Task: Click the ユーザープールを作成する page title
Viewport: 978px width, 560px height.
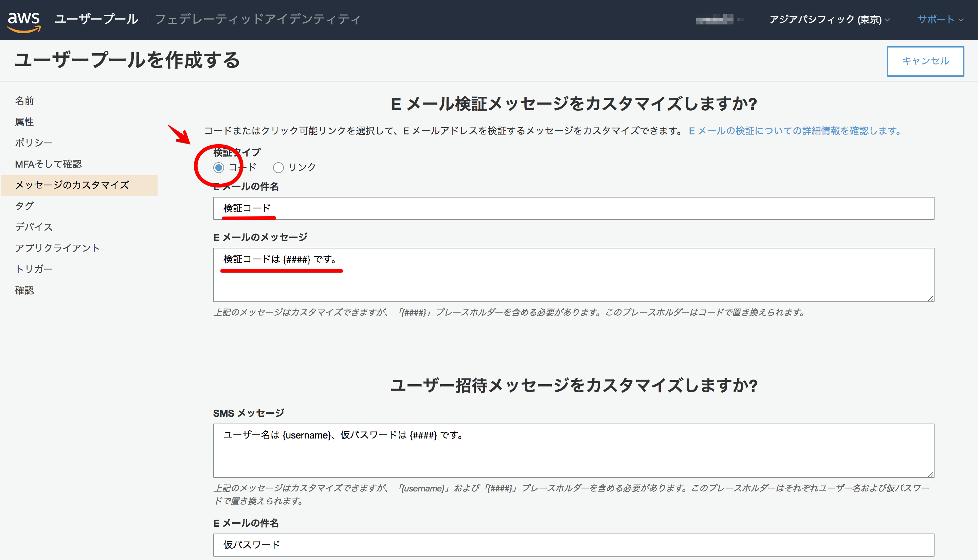Action: click(x=127, y=60)
